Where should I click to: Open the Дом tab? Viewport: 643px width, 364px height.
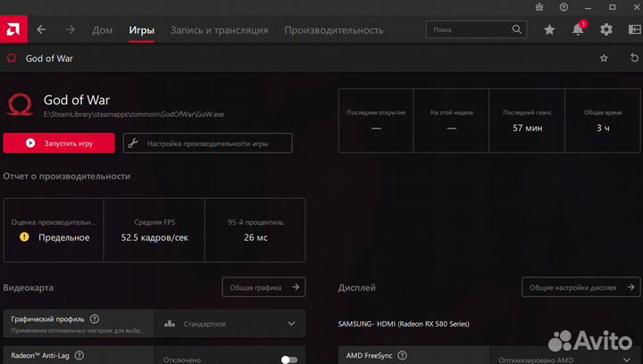pyautogui.click(x=102, y=30)
